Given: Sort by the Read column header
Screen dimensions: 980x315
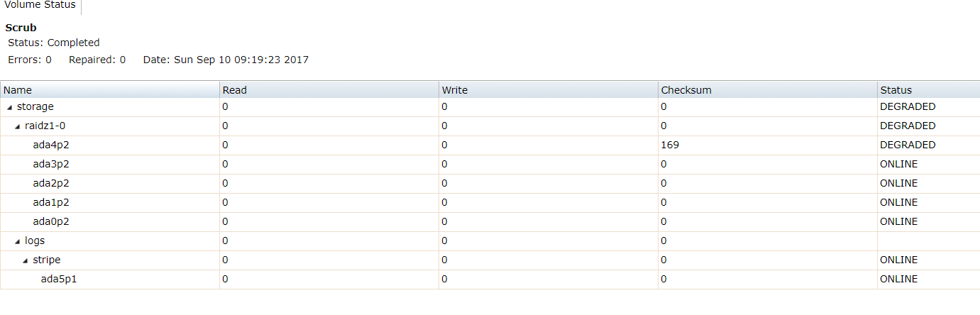Looking at the screenshot, I should coord(329,90).
